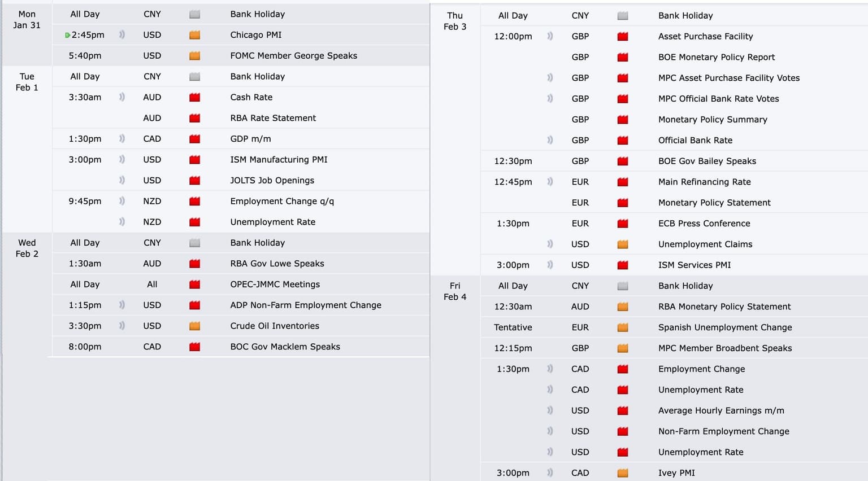Viewport: 868px width, 481px height.
Task: View the Spanish Unemployment Change event details
Action: [724, 327]
